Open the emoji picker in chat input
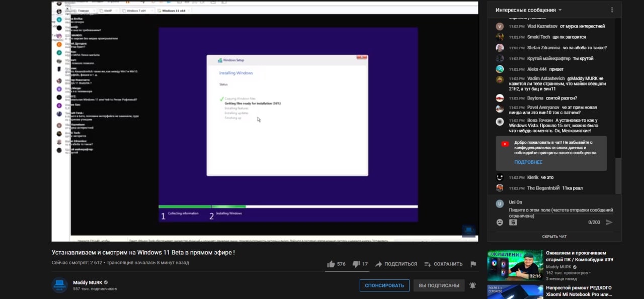Screen dimensions: 644x299 (500, 222)
